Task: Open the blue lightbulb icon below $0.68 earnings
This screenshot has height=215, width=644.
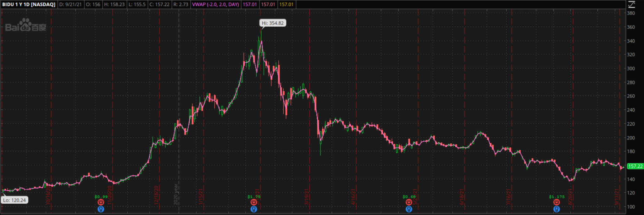Action: [409, 209]
